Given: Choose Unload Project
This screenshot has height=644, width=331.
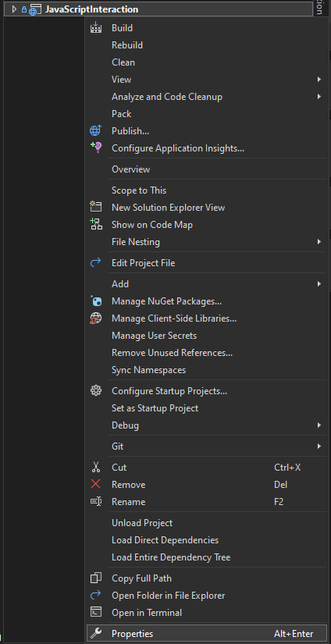Looking at the screenshot, I should (207, 523).
